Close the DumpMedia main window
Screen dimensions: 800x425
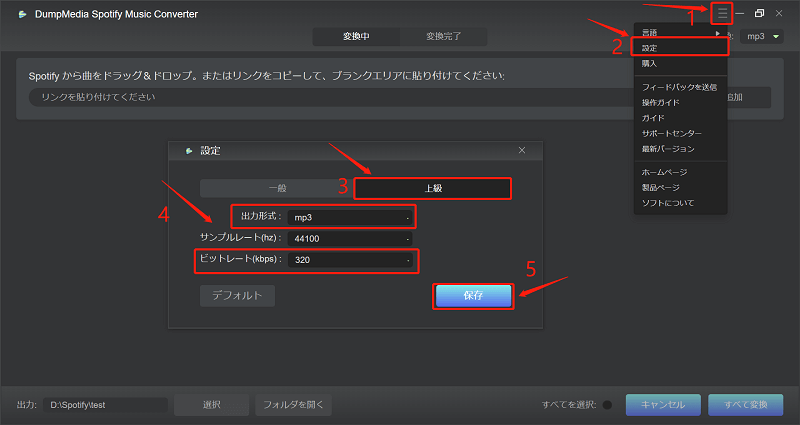click(x=779, y=14)
